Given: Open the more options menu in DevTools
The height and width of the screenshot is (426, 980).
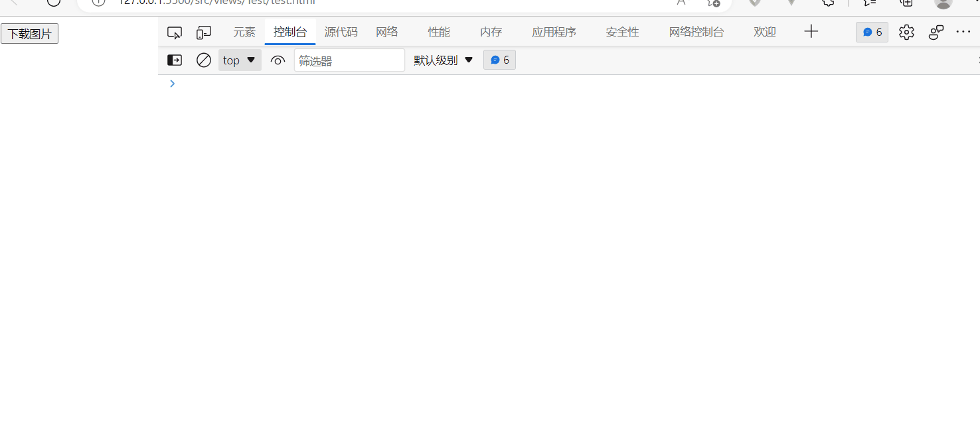Looking at the screenshot, I should pos(963,32).
